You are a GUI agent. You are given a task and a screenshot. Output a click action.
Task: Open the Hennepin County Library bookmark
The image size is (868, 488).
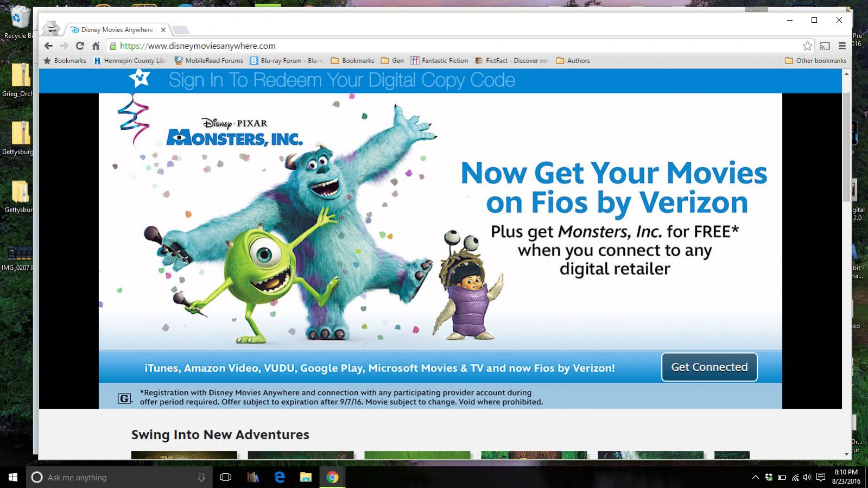130,61
